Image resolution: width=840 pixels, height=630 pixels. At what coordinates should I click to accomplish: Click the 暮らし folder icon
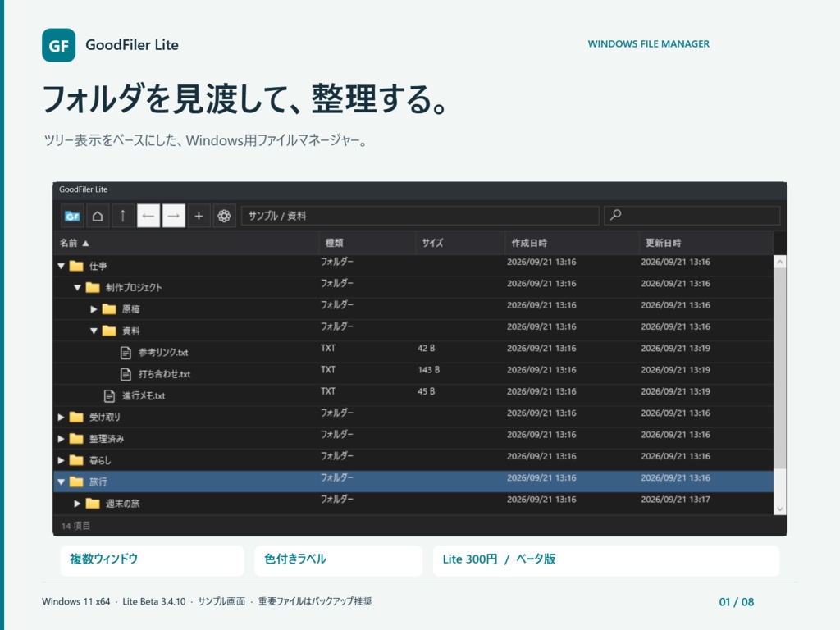76,460
